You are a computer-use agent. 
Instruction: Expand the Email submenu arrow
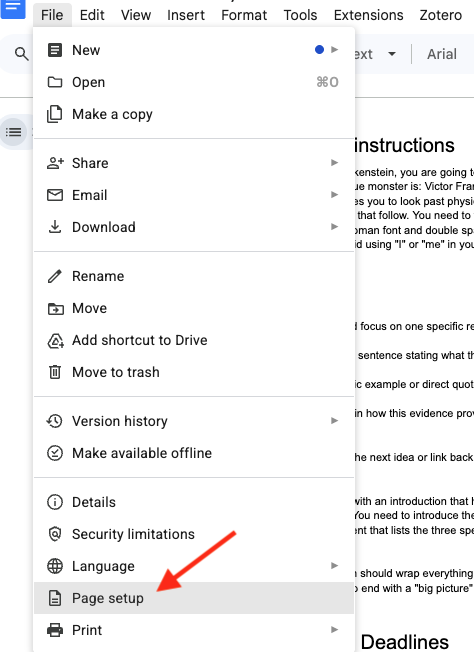tap(334, 195)
